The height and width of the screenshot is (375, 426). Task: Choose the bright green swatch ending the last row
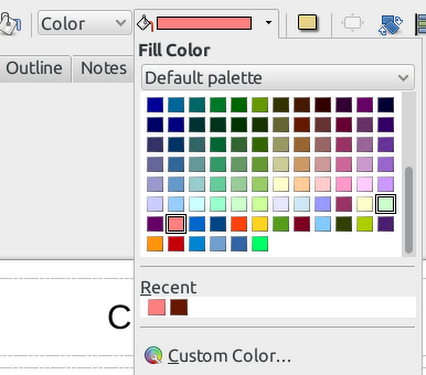(260, 244)
